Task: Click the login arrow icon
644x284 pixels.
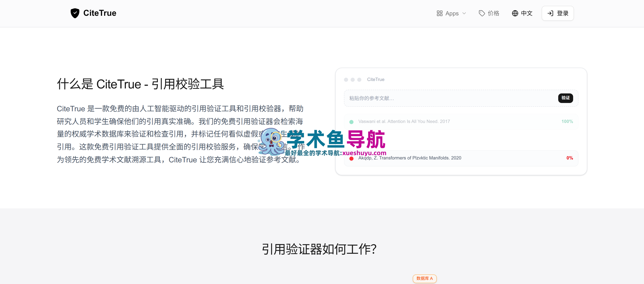Action: 550,13
